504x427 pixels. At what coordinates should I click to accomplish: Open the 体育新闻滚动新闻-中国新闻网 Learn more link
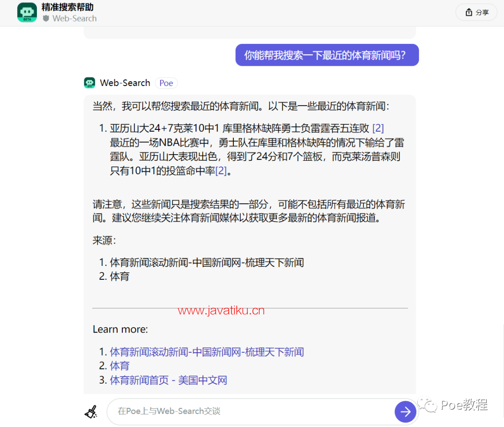[207, 352]
